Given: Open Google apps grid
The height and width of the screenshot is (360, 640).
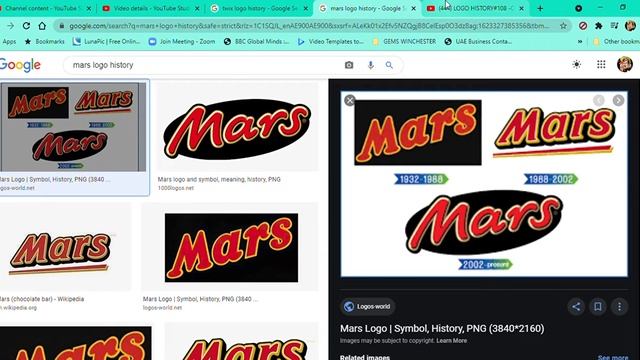Looking at the screenshot, I should [601, 64].
